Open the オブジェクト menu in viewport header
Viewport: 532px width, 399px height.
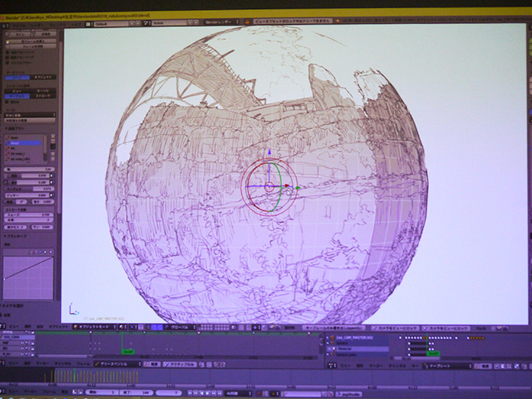pos(57,327)
